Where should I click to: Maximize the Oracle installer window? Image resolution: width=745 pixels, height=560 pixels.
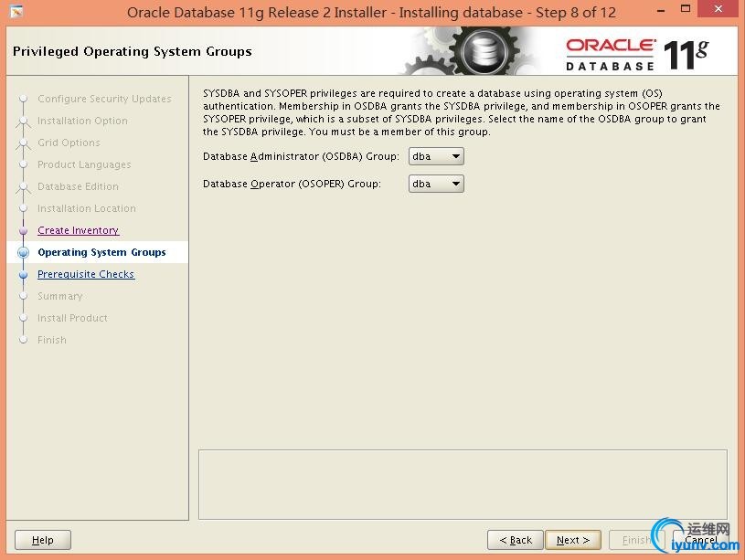tap(686, 9)
